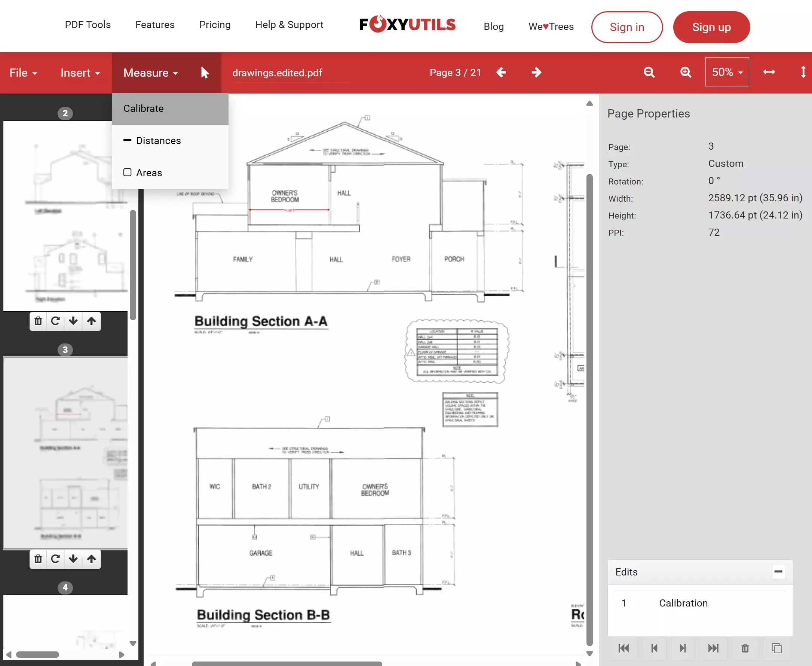Open the File menu
Viewport: 812px width, 666px height.
[23, 73]
